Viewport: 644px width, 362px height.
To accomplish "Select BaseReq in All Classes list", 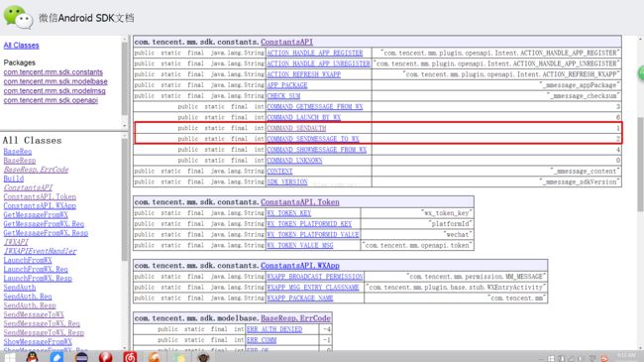I will point(17,152).
